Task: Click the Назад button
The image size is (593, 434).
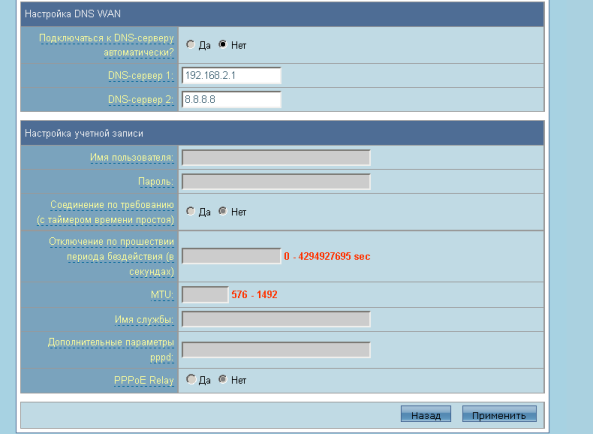Action: click(x=426, y=414)
